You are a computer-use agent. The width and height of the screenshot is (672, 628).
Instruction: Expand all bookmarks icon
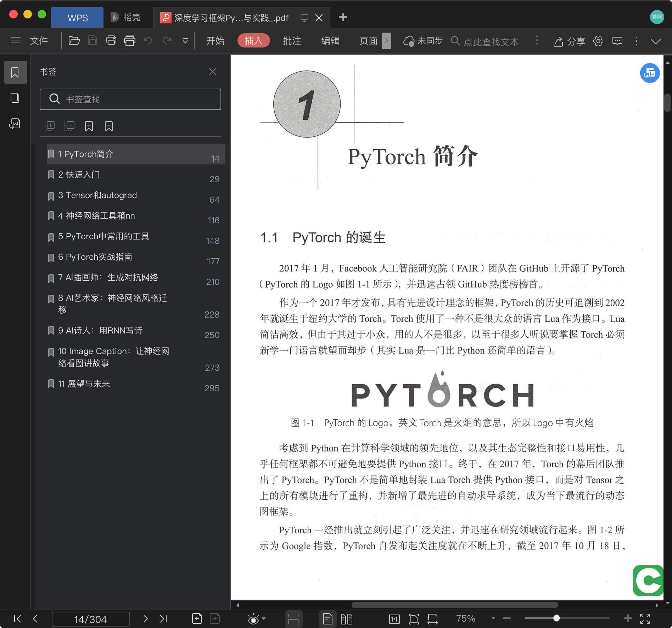click(x=49, y=126)
